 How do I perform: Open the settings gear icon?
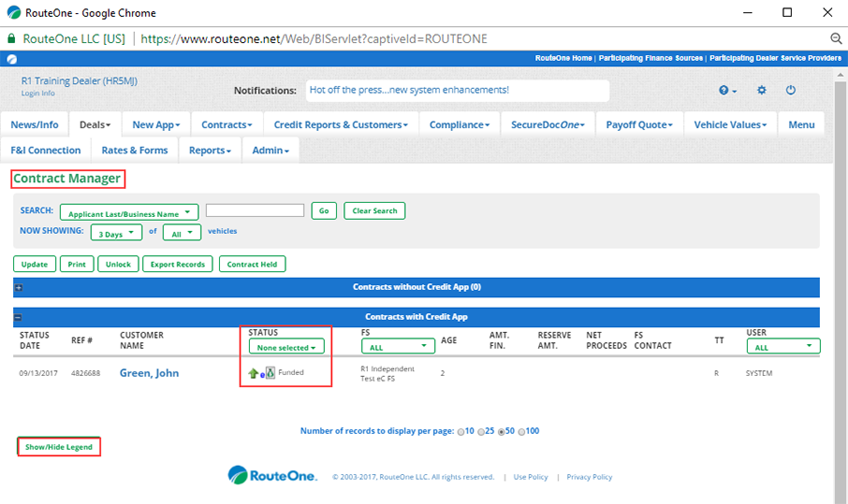pos(762,90)
